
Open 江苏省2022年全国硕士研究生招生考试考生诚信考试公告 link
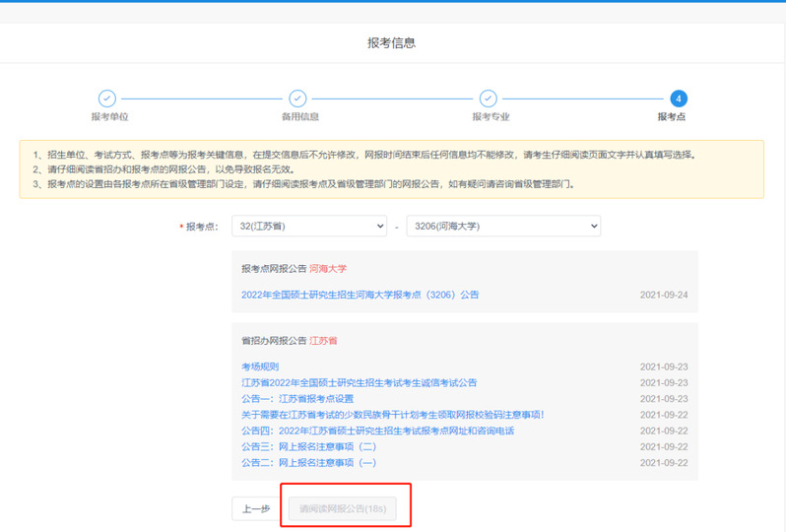click(x=359, y=382)
